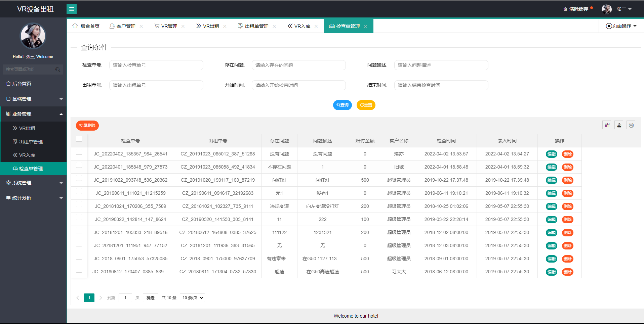Edit row JC_20220402_135357_984_26541
The image size is (644, 324).
[x=552, y=154]
